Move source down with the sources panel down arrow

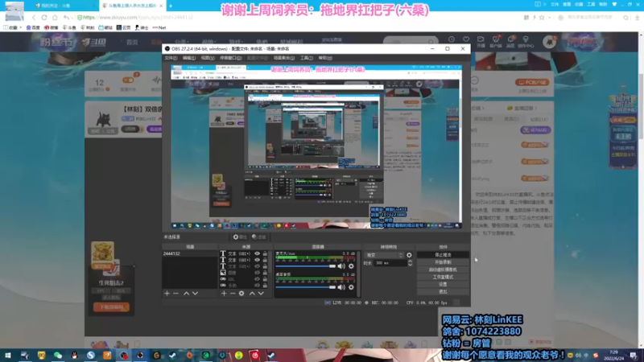(x=261, y=294)
